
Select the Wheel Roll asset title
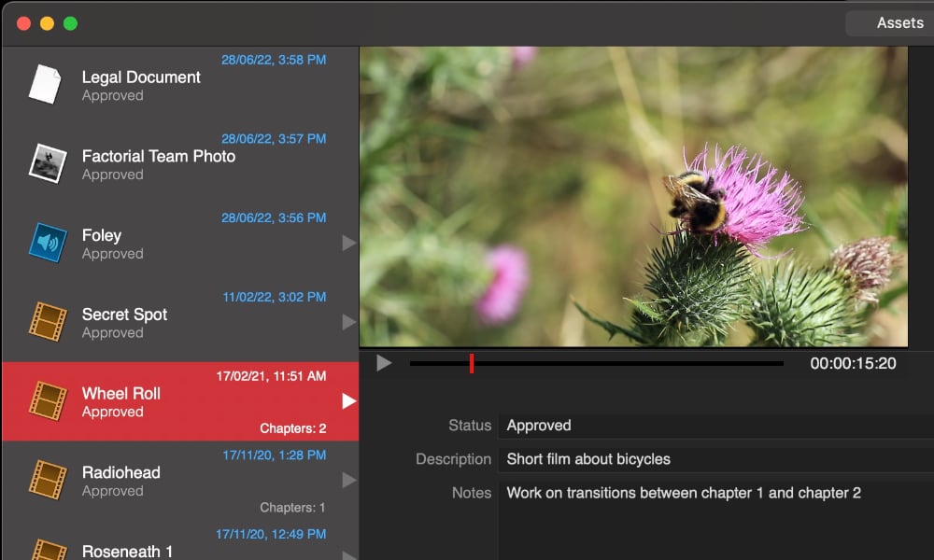tap(120, 393)
